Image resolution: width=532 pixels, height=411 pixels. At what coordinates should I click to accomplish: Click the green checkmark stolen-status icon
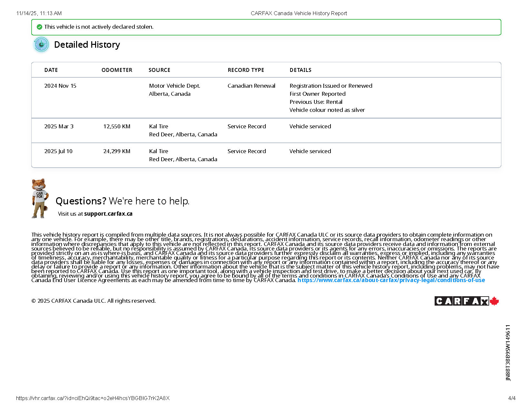tap(39, 27)
